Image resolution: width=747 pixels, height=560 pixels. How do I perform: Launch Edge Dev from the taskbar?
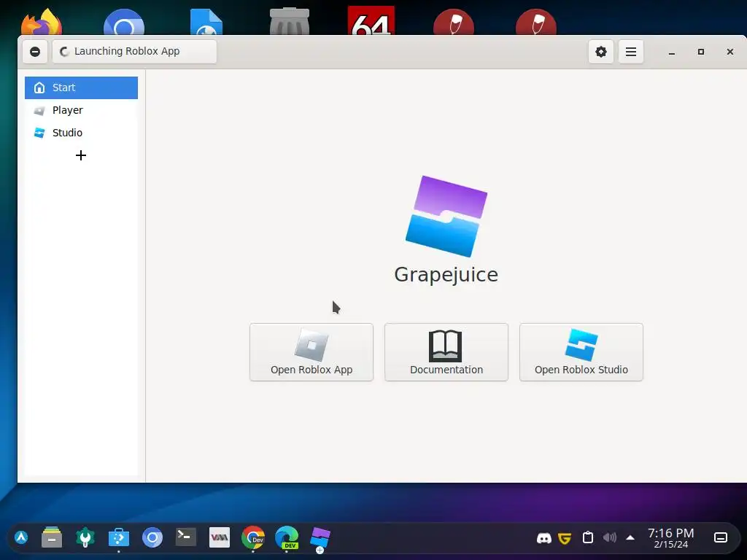coord(287,537)
